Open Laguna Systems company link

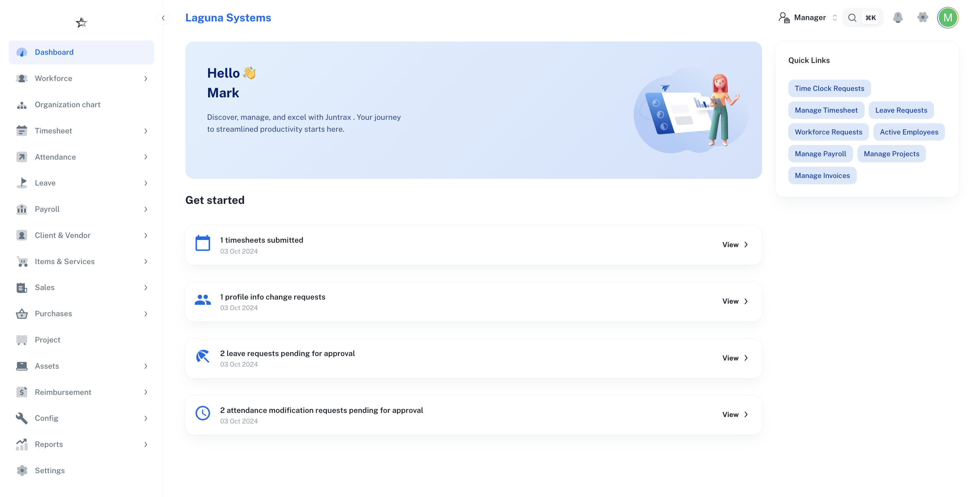coord(228,17)
